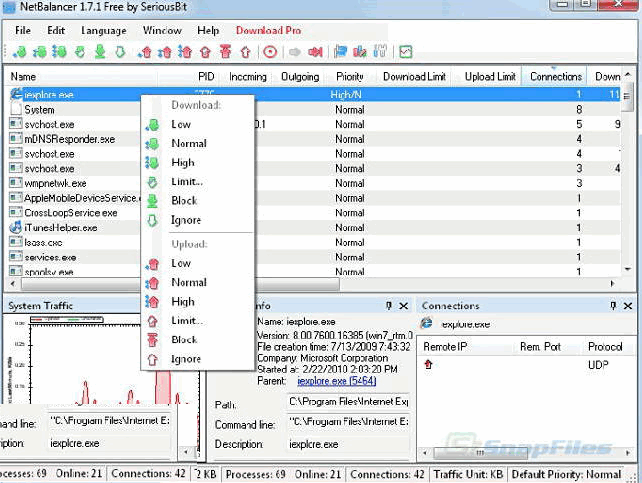642x483 pixels.
Task: Click Download Pro in the menu bar
Action: 268,30
